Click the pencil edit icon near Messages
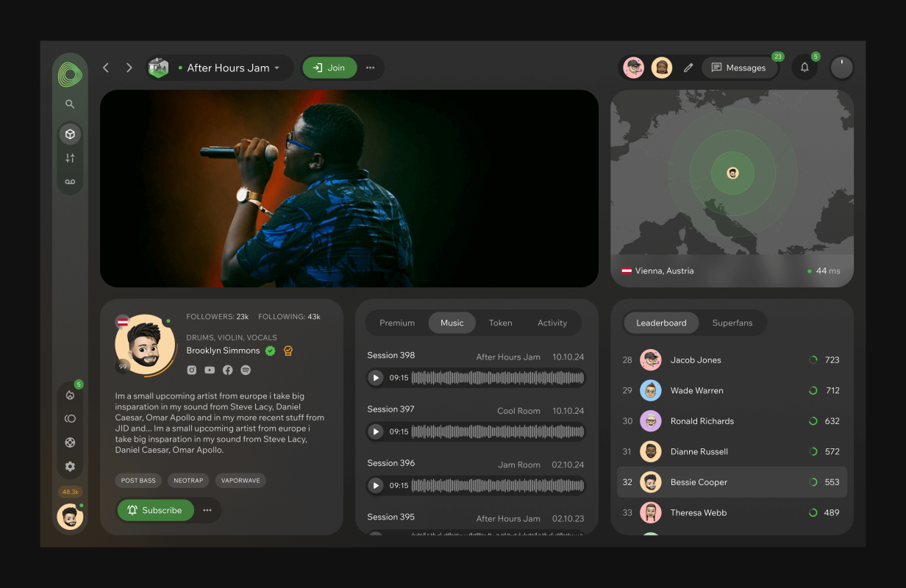The width and height of the screenshot is (906, 588). [688, 68]
